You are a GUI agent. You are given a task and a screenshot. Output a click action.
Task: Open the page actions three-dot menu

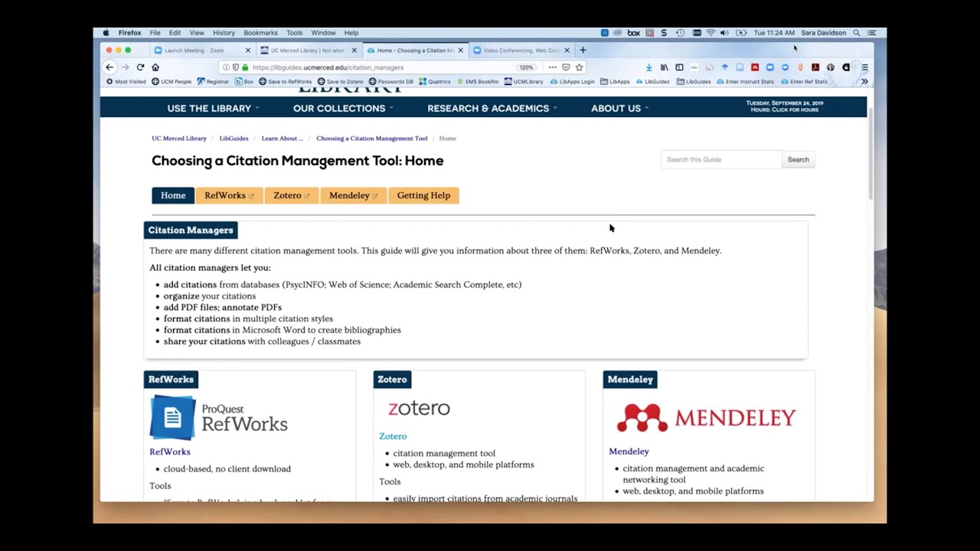point(553,67)
